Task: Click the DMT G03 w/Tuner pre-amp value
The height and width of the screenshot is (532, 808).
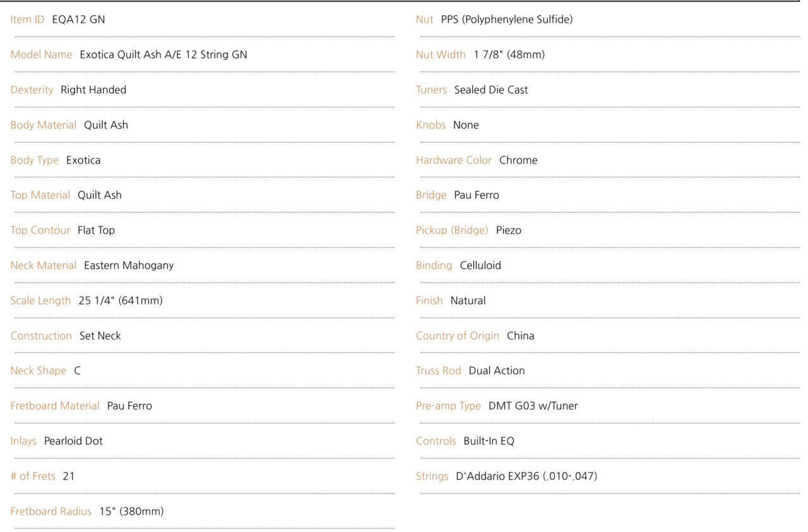Action: click(533, 406)
